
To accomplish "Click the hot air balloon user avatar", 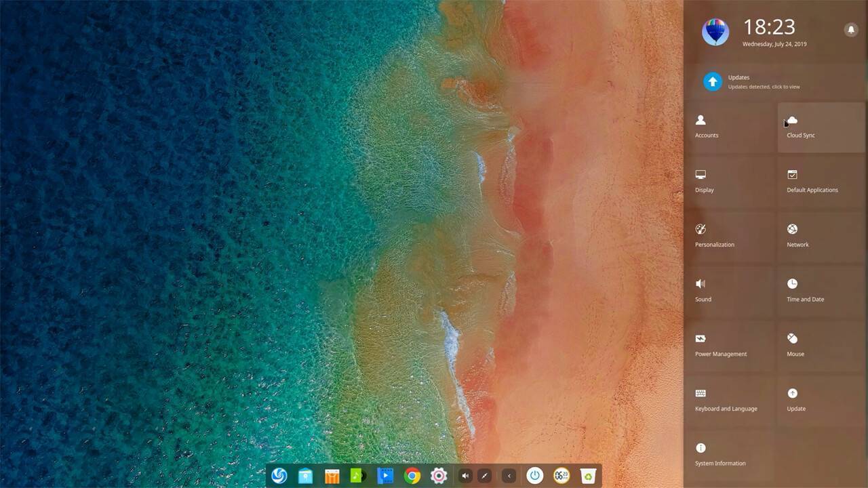I will [x=715, y=32].
